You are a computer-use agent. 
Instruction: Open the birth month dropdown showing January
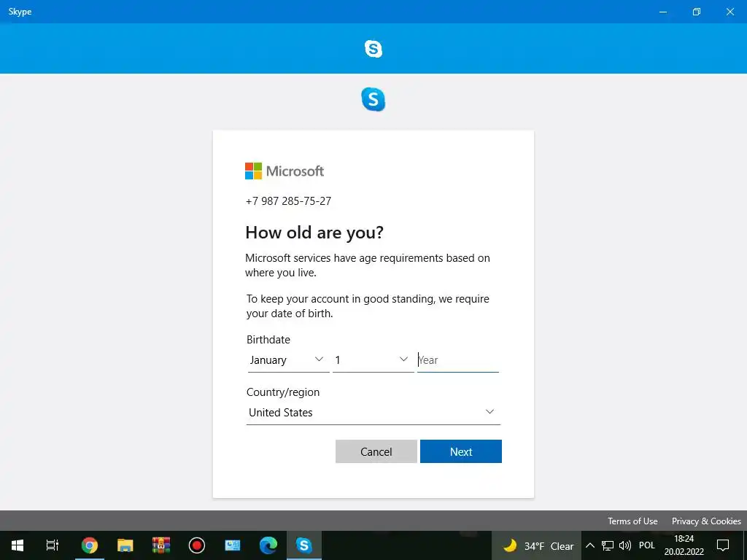(x=288, y=360)
